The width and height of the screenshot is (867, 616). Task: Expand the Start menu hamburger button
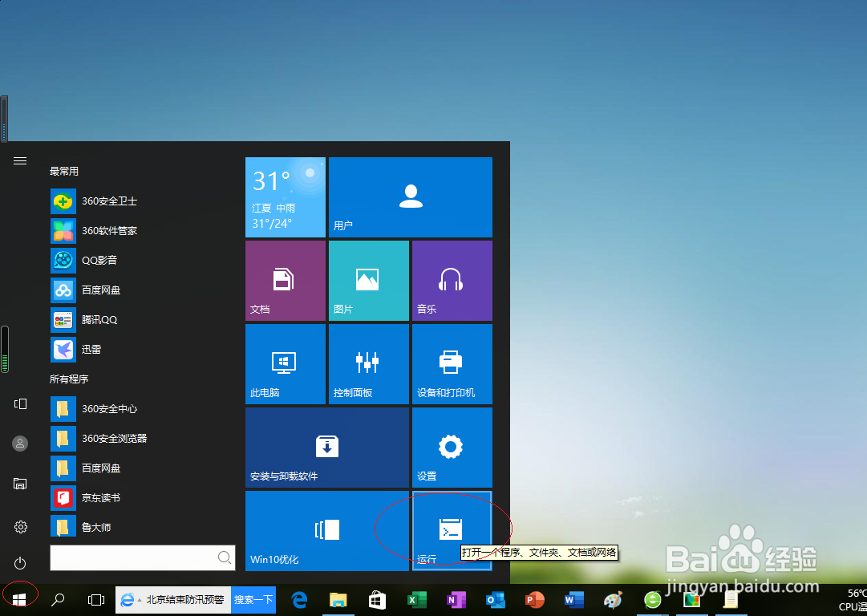[x=19, y=160]
